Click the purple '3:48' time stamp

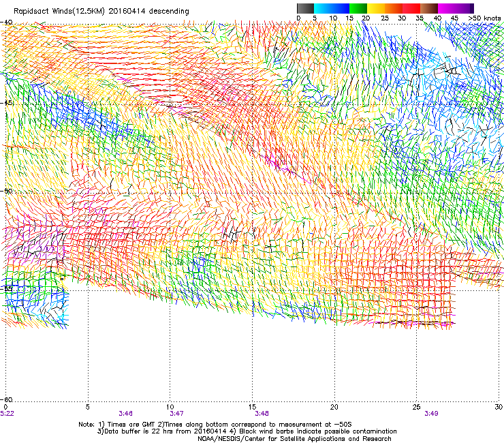coord(262,414)
